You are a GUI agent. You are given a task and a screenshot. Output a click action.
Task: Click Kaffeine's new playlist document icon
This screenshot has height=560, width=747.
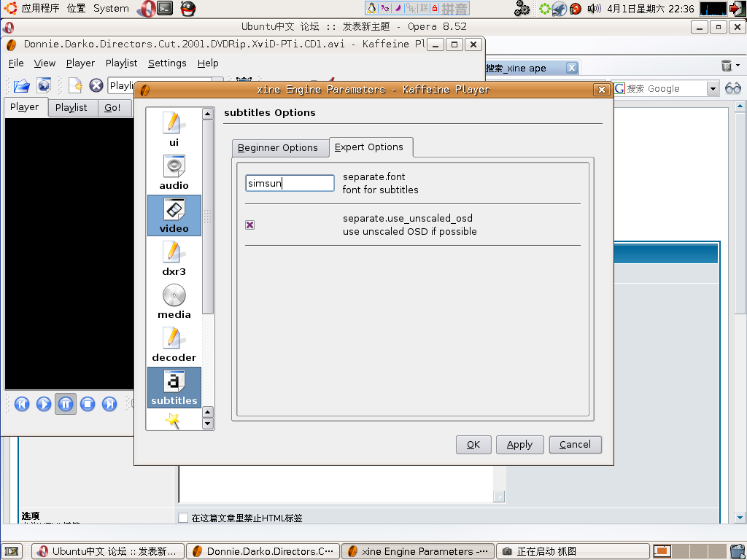75,86
